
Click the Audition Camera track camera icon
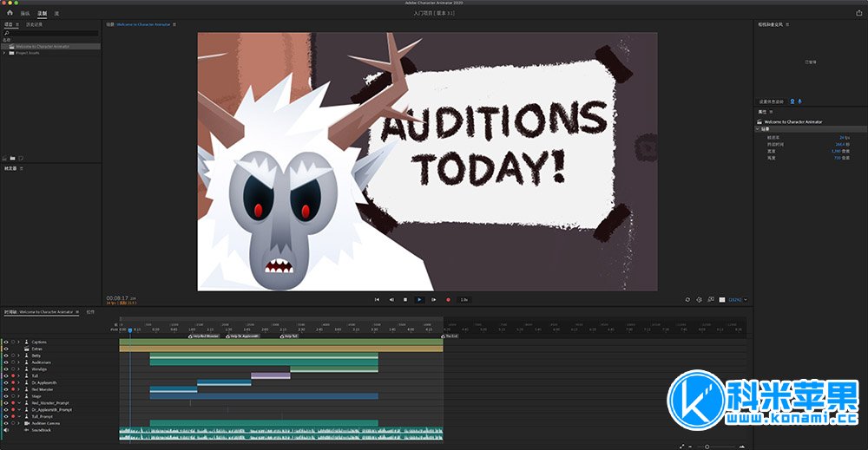[27, 423]
